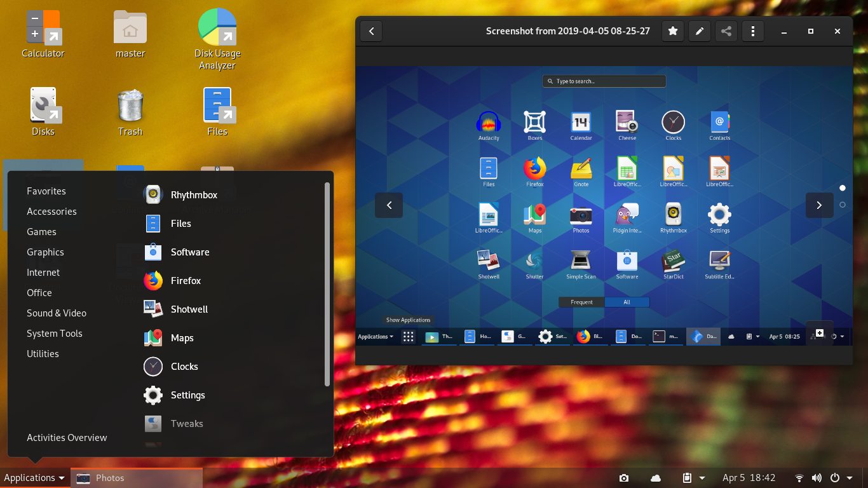
Task: Open the more options kebab menu in Photos
Action: point(753,30)
